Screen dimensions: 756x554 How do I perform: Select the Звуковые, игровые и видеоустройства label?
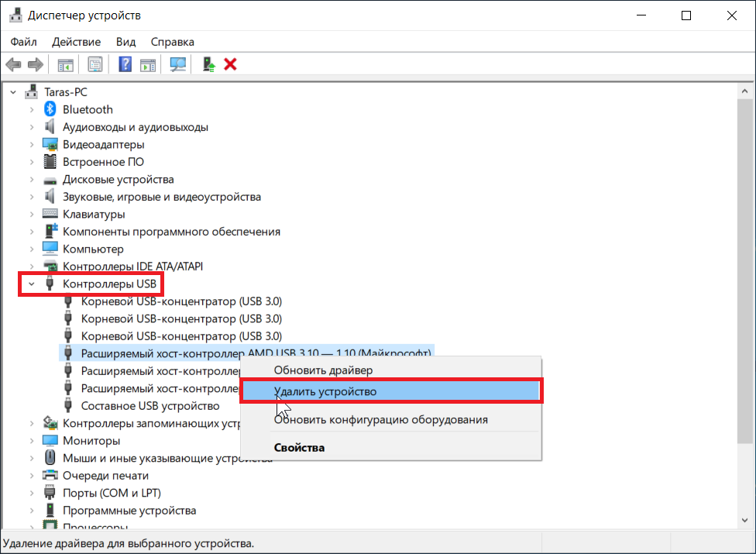pos(162,197)
